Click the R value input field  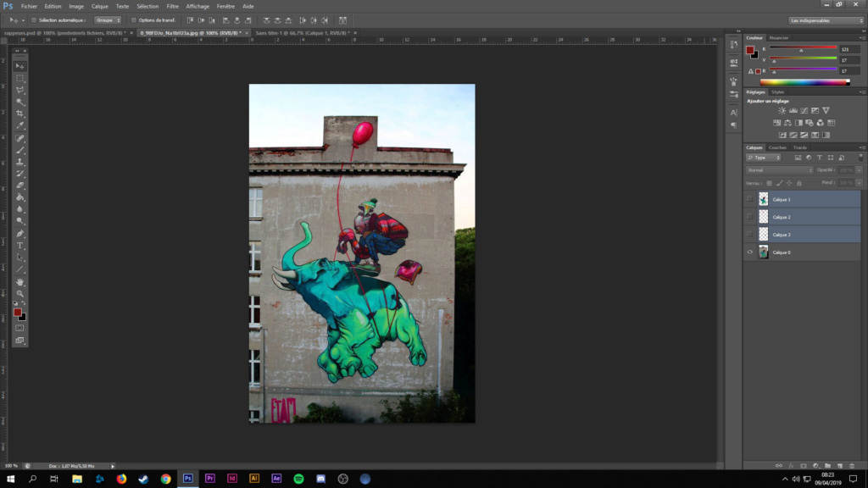tap(849, 49)
